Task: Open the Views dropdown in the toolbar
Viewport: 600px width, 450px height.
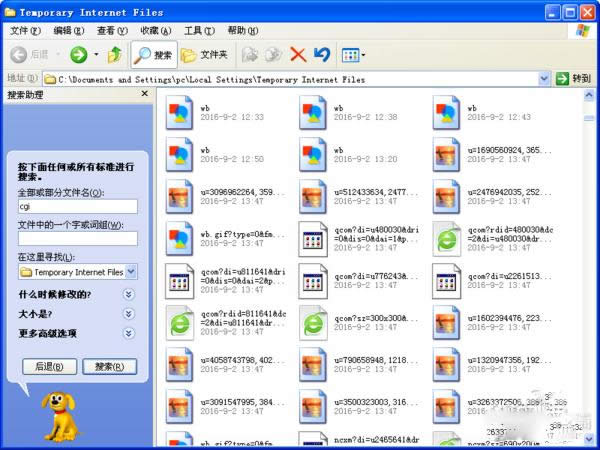Action: [354, 54]
